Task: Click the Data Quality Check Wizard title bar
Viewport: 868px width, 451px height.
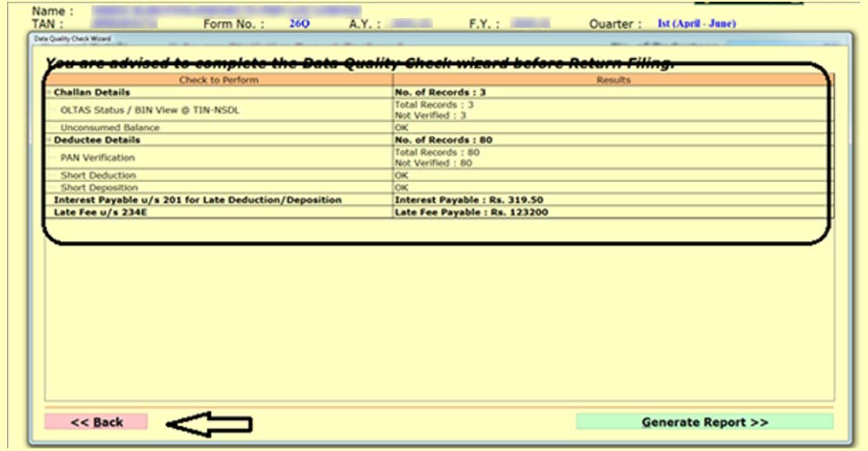Action: (440, 39)
